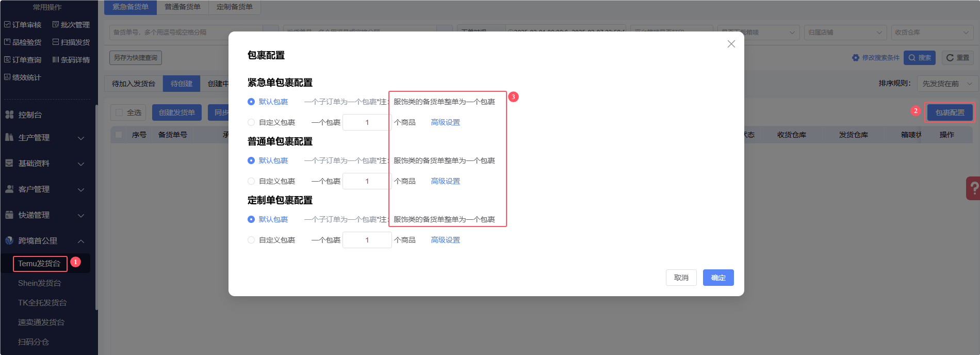Click 包裹配置 button behind dialog
The image size is (980, 355).
[950, 112]
